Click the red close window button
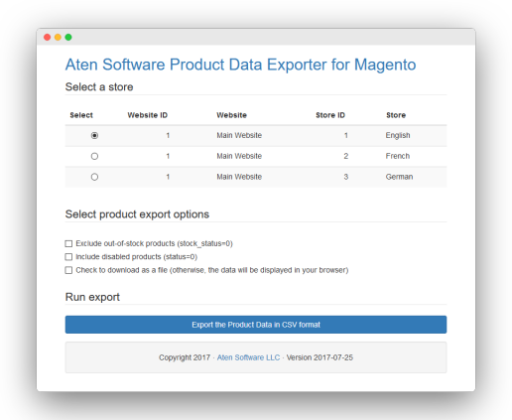Screen dimensions: 512x420 (x=48, y=37)
